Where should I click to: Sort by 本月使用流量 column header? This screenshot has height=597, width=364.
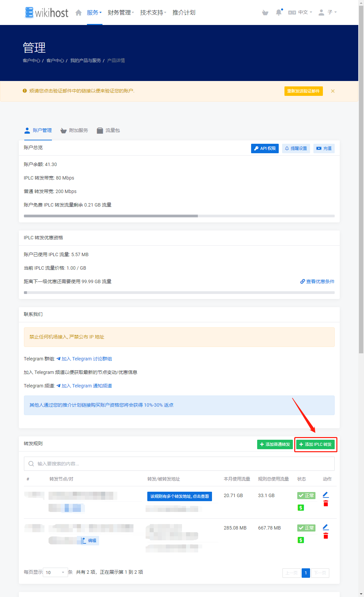click(x=237, y=479)
